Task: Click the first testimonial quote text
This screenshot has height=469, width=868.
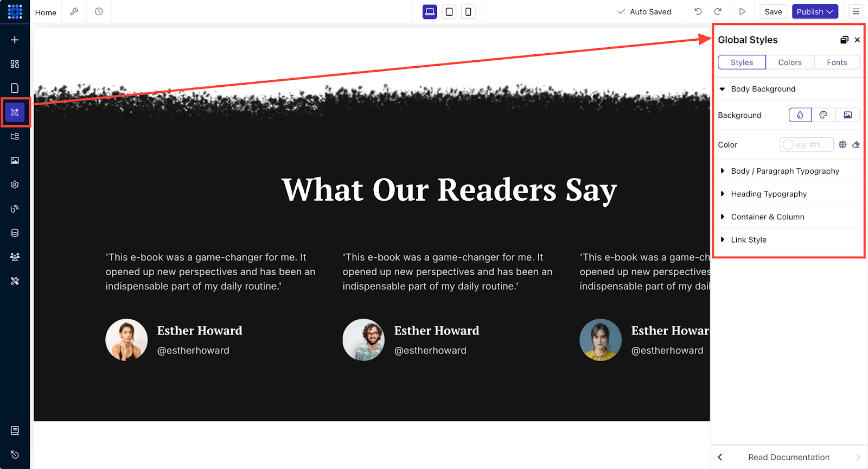Action: pyautogui.click(x=210, y=271)
